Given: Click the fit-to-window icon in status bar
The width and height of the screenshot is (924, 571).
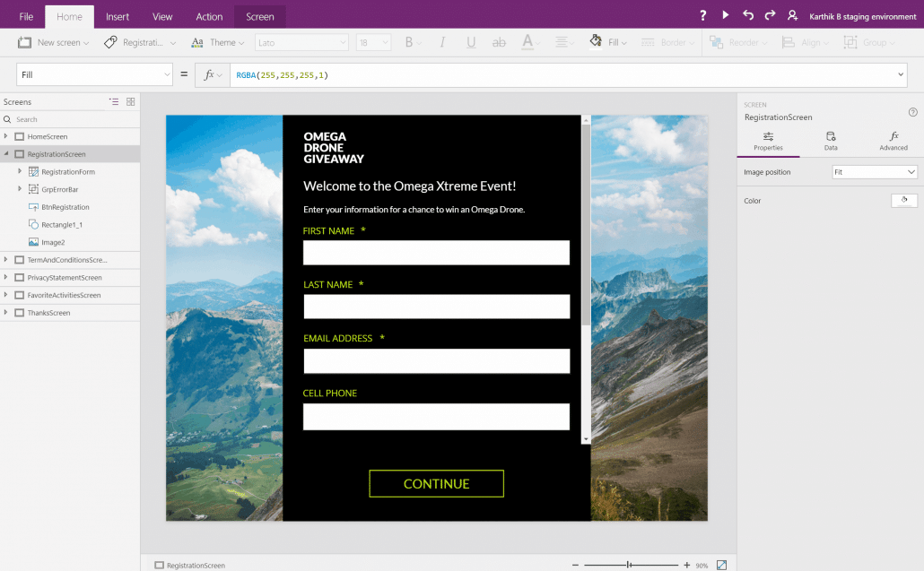Looking at the screenshot, I should (721, 565).
